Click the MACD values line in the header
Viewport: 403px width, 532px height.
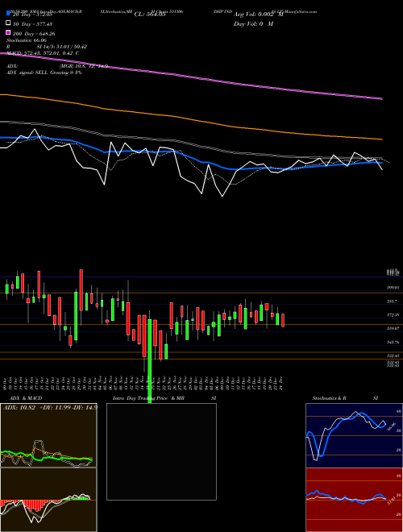(43, 53)
